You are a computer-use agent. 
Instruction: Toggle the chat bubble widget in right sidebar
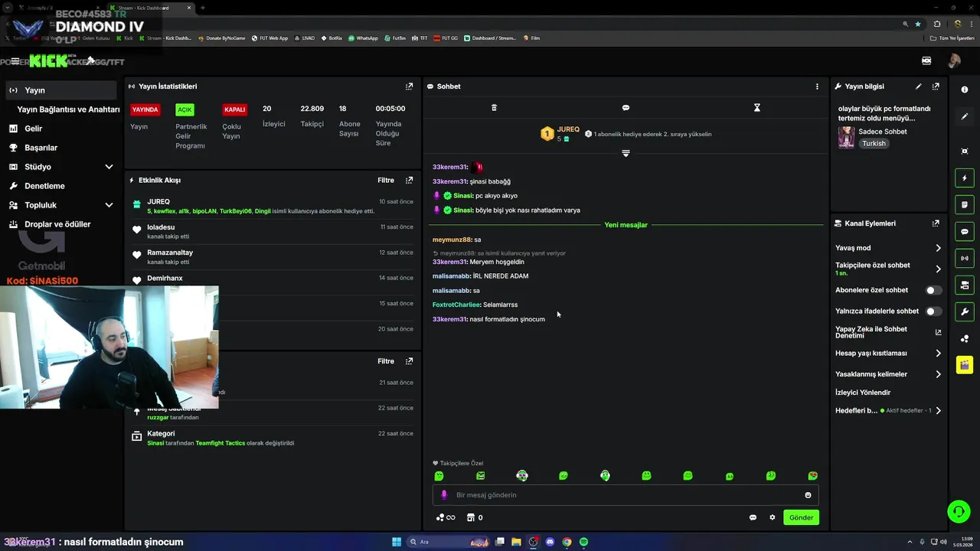965,232
